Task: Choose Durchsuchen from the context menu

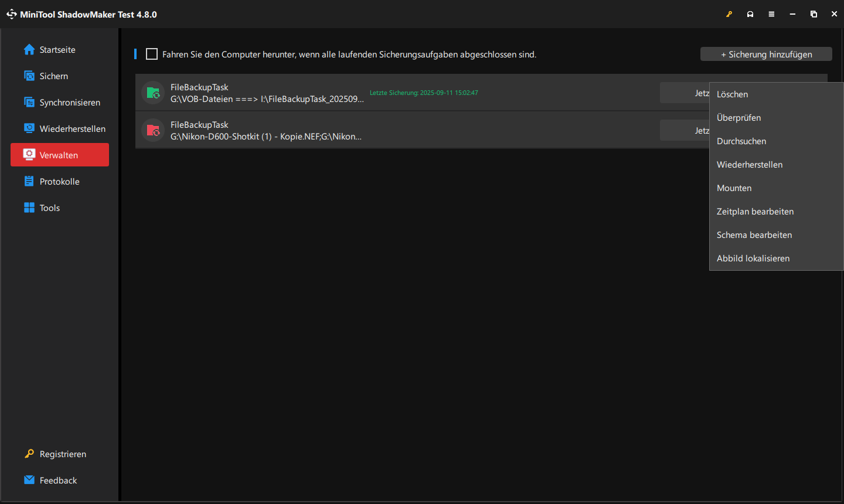Action: pos(776,141)
